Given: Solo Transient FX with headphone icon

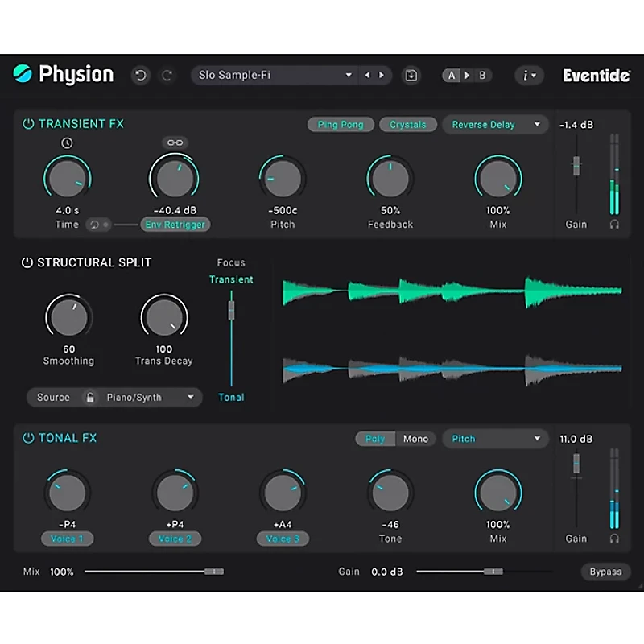Looking at the screenshot, I should [x=614, y=225].
